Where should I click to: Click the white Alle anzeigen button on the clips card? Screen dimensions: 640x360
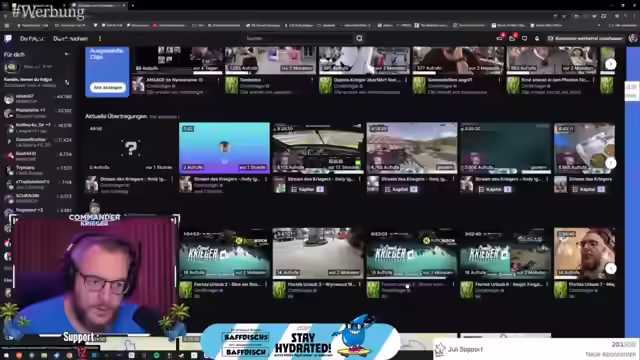pos(108,87)
